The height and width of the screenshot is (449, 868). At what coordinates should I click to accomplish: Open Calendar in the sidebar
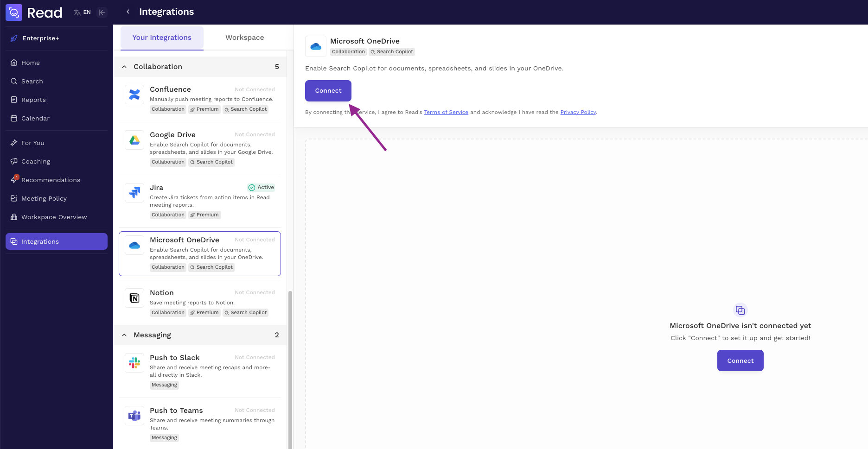(57, 118)
